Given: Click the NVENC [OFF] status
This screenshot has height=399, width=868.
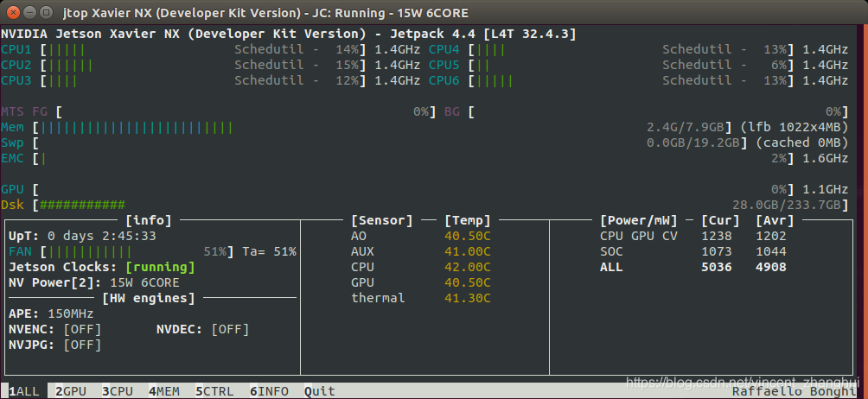Looking at the screenshot, I should click(82, 330).
